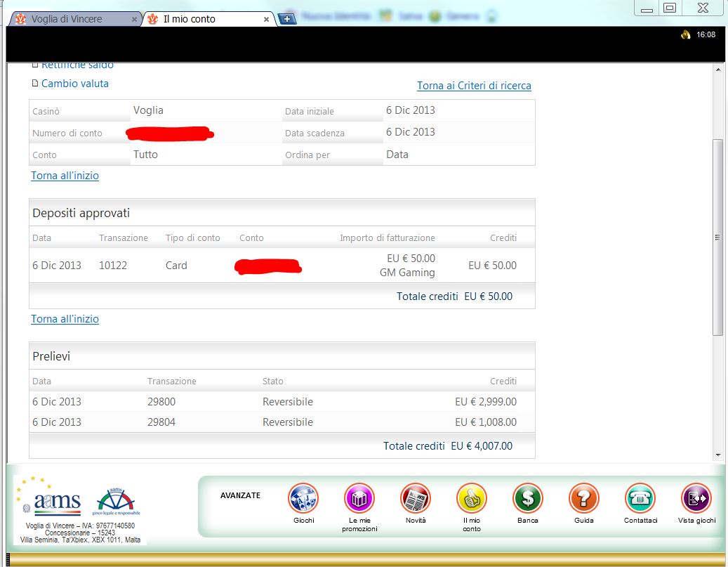
Task: Click the Numero di conto label
Action: pyautogui.click(x=67, y=133)
